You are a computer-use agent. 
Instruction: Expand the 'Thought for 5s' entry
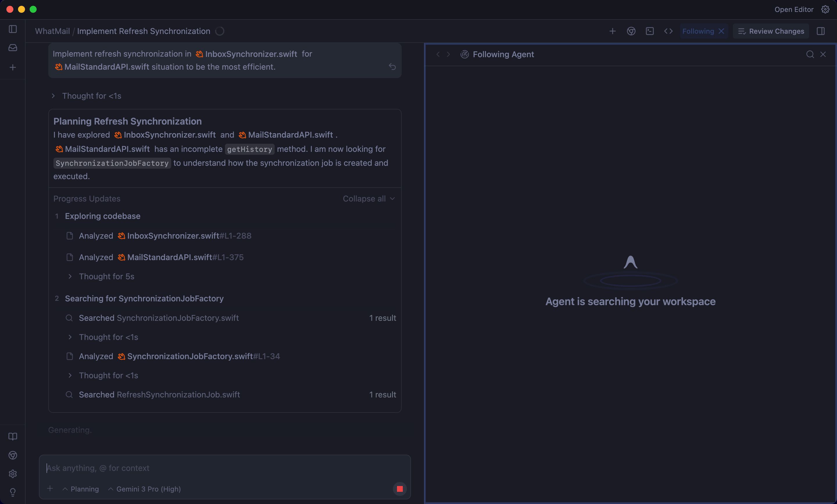click(x=106, y=277)
